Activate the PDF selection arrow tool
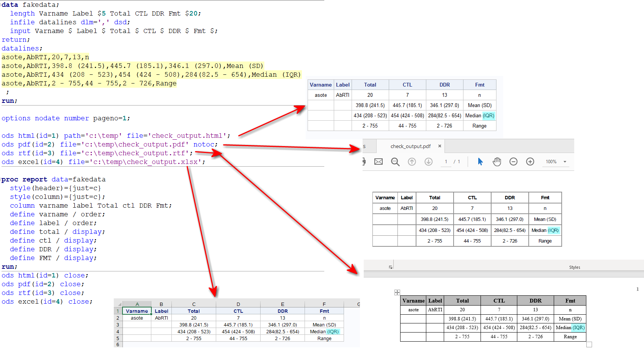Screen dimensions: 644x361 [x=480, y=162]
